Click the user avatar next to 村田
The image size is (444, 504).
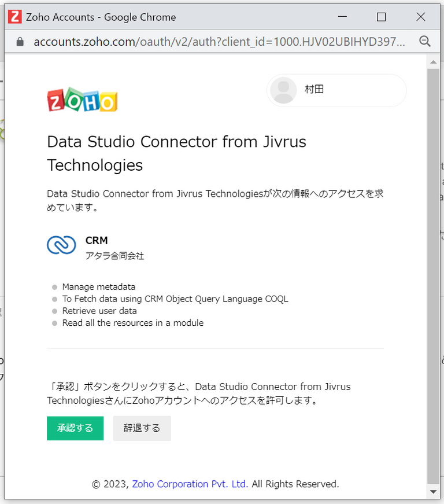pos(283,90)
